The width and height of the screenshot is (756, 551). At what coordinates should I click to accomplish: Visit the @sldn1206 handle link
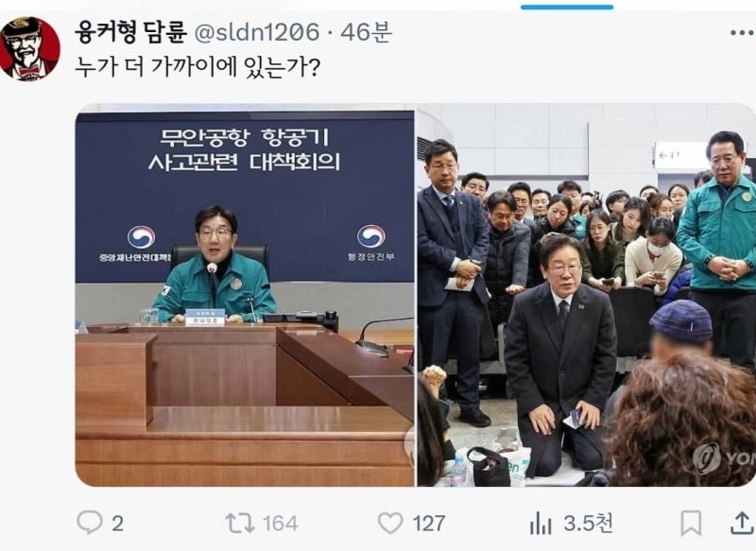click(x=256, y=33)
